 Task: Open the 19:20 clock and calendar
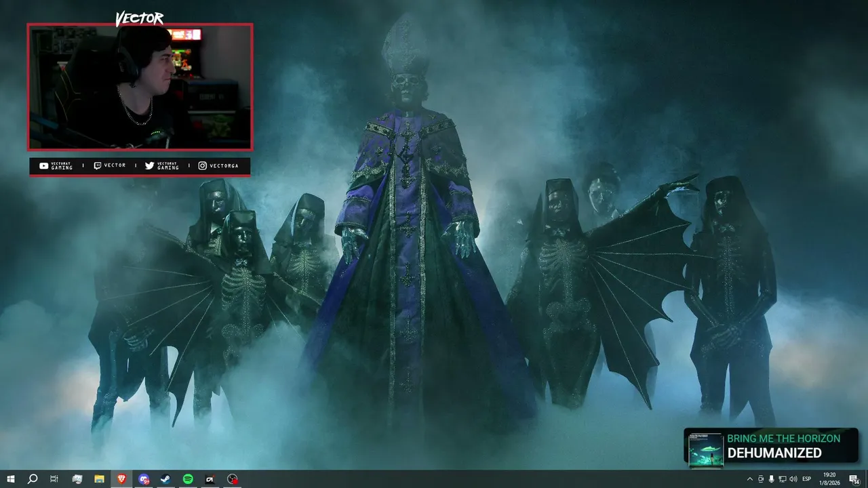(829, 479)
